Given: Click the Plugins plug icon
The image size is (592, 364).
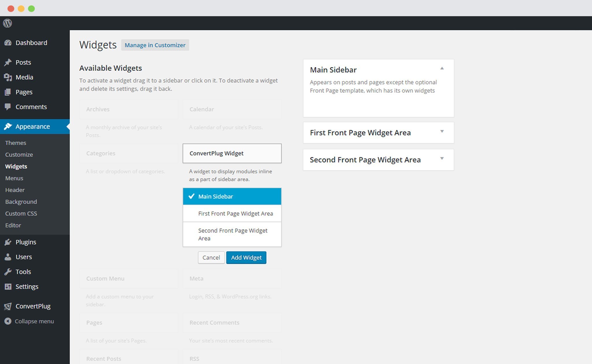Looking at the screenshot, I should (x=8, y=242).
